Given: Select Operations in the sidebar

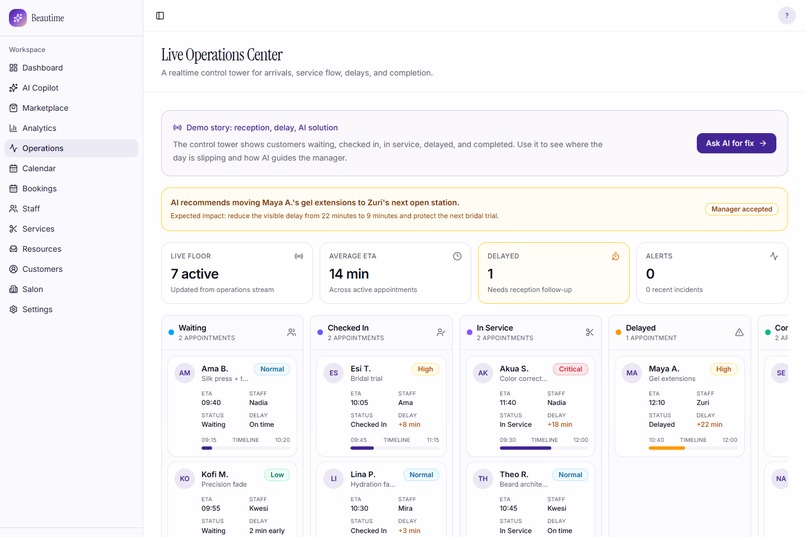Looking at the screenshot, I should click(71, 148).
